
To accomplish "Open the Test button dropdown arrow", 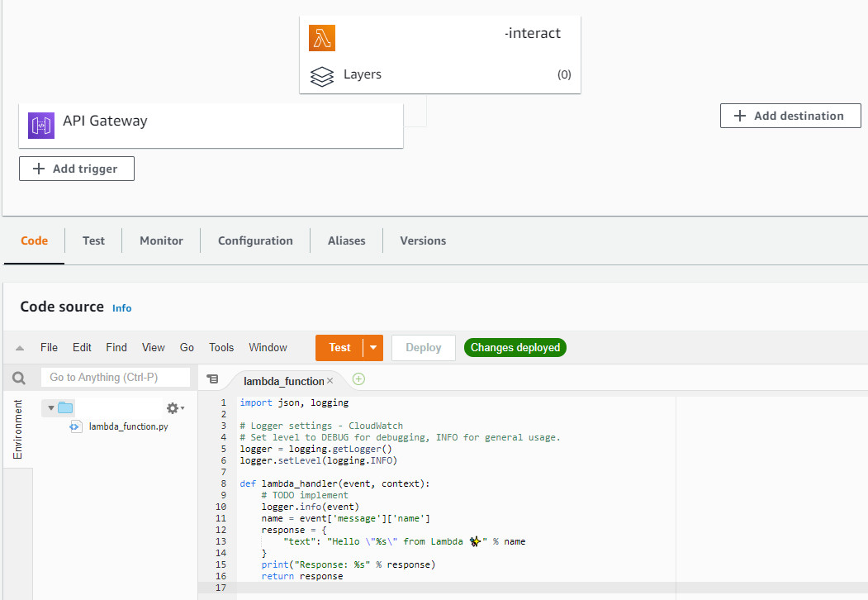I will coord(373,347).
